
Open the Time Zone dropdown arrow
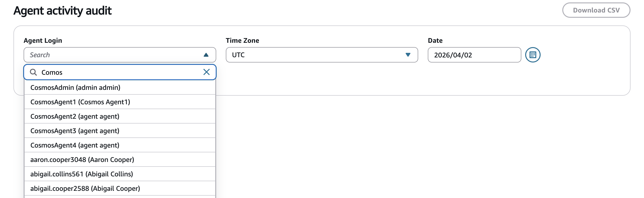408,55
